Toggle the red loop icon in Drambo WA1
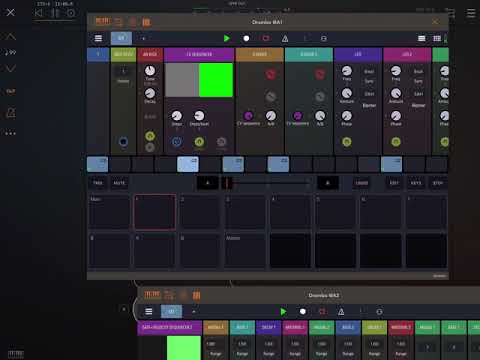The image size is (480, 360). point(266,38)
